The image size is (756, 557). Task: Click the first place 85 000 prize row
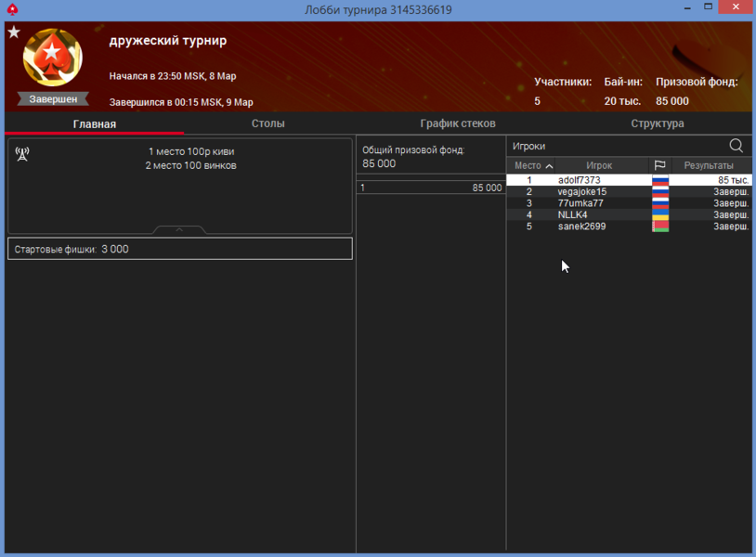430,188
